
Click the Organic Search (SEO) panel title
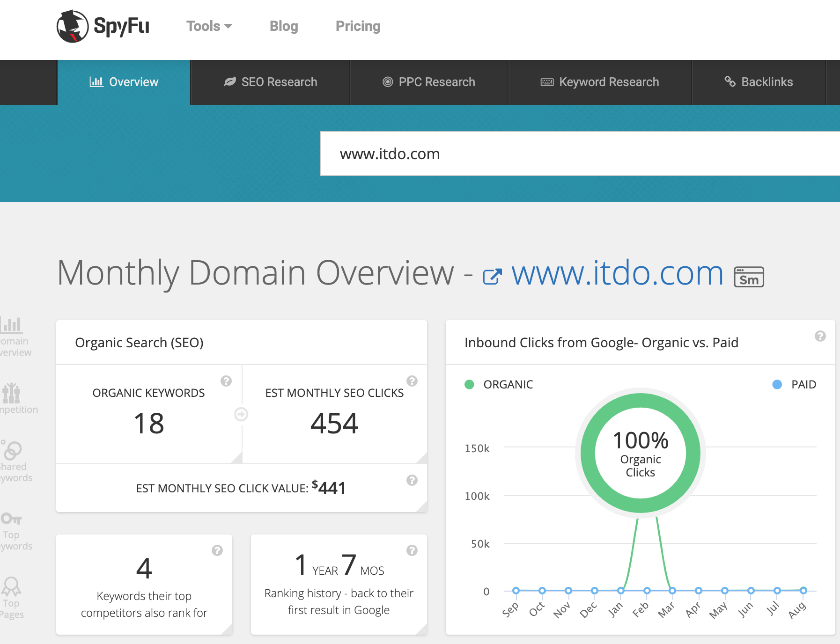click(139, 343)
